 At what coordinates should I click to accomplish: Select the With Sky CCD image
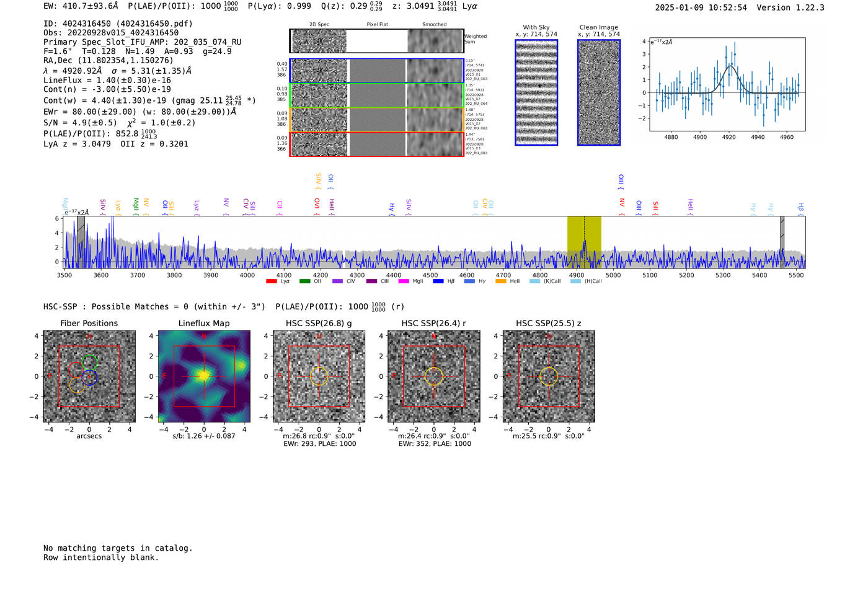[536, 92]
